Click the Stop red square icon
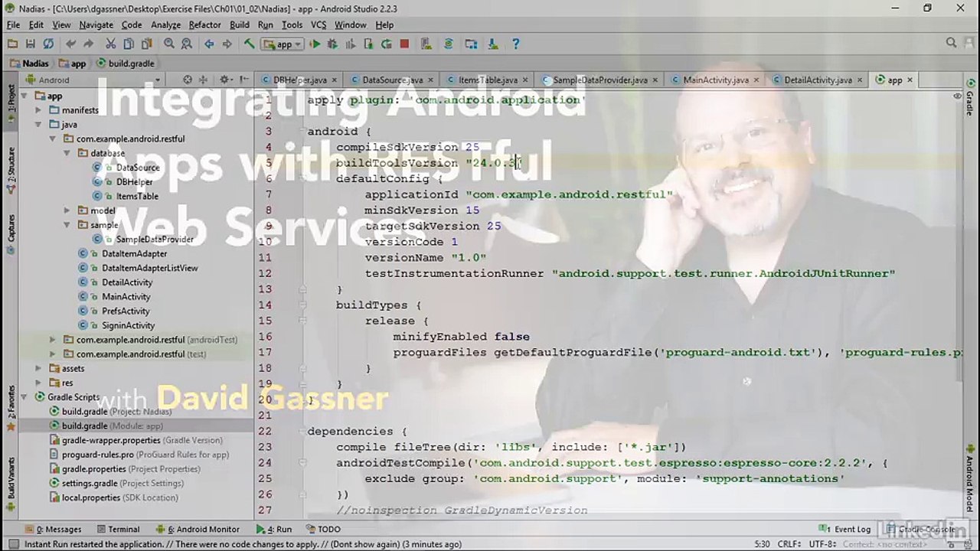Screen dimensions: 980x551 click(x=404, y=44)
